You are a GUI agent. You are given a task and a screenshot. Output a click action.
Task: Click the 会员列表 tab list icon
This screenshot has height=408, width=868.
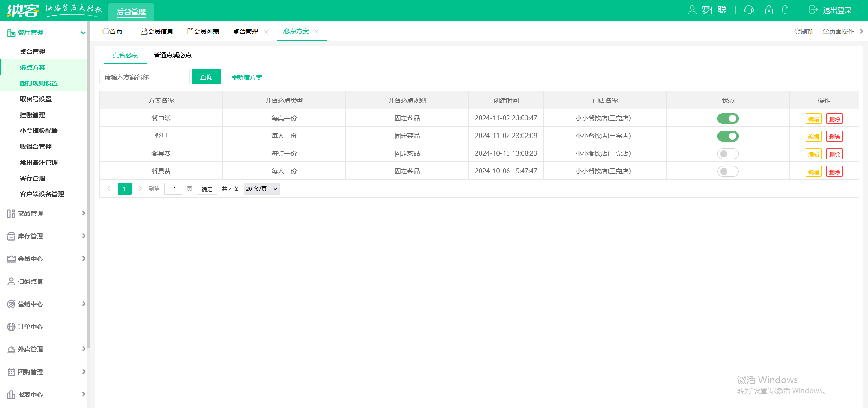190,31
